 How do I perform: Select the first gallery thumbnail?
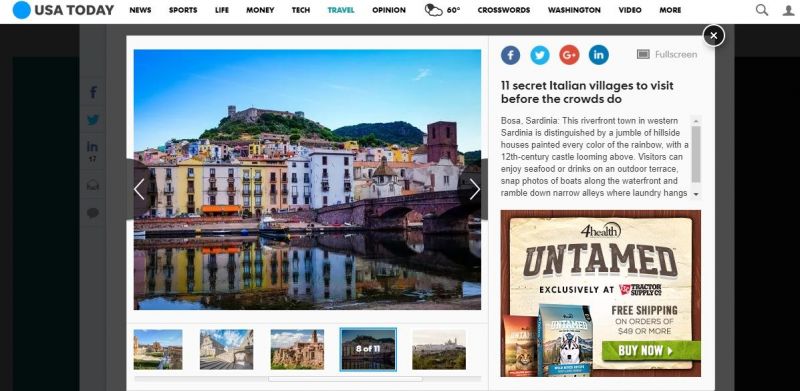click(158, 349)
